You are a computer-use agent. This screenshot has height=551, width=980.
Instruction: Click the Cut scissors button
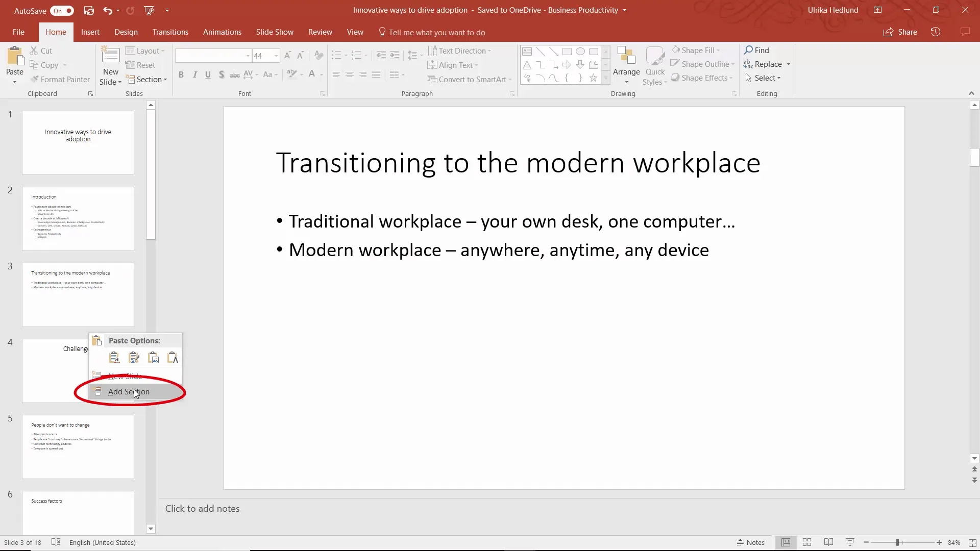(x=41, y=51)
